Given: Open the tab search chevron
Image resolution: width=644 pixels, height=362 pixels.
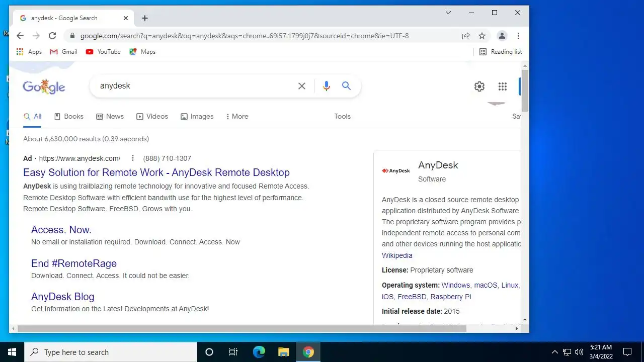Looking at the screenshot, I should click(448, 13).
